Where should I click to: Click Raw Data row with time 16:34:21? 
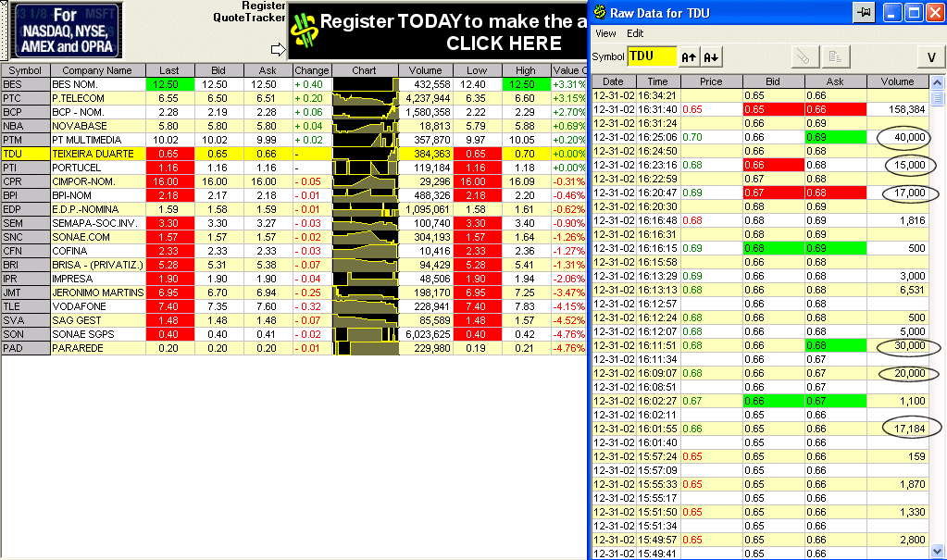(760, 95)
